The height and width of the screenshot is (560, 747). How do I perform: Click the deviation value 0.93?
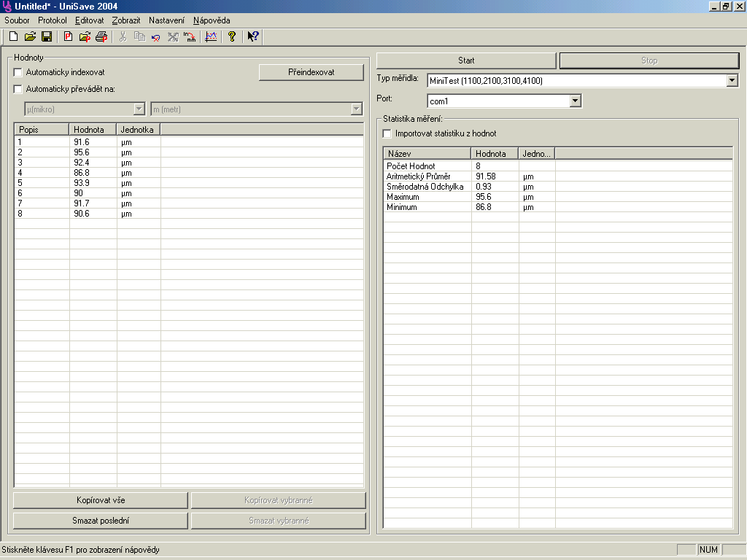[x=484, y=187]
